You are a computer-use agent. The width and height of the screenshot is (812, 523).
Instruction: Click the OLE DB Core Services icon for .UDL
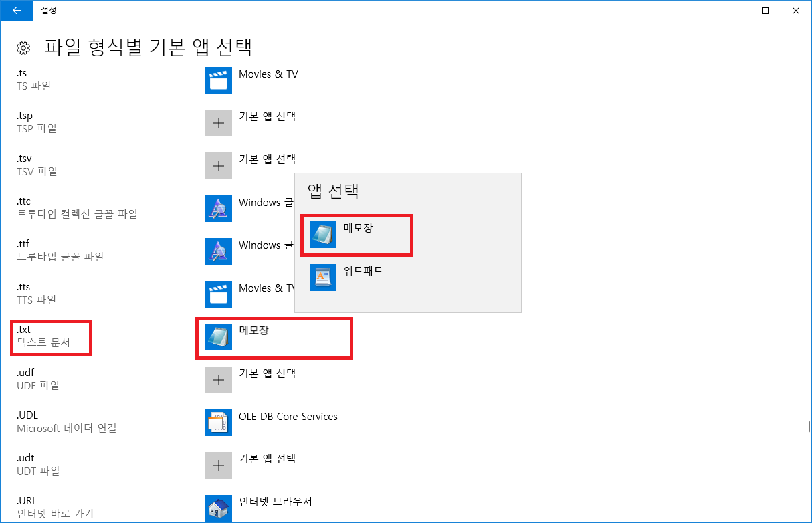[219, 422]
